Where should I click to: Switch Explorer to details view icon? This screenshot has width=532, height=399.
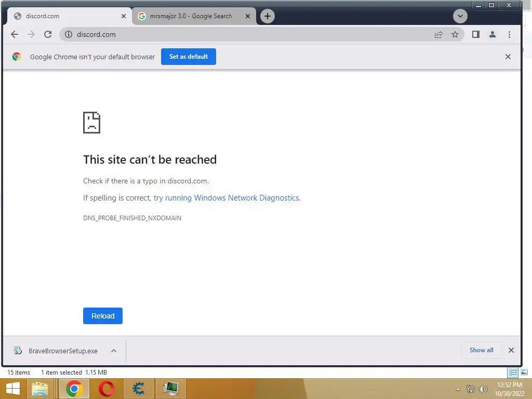tap(513, 373)
